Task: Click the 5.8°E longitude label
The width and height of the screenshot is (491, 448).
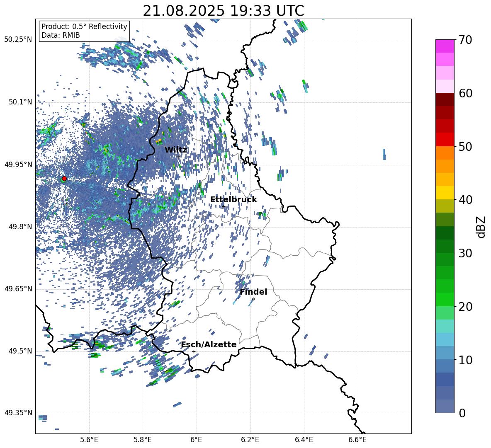Action: 143,440
